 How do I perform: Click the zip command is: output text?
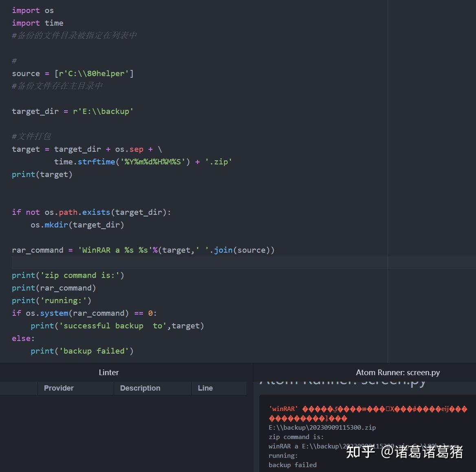tap(296, 437)
